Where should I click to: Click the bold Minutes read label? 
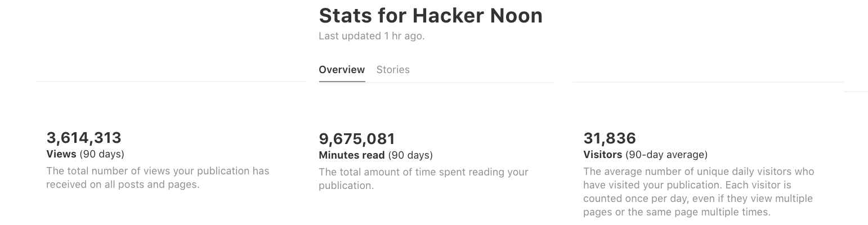point(352,155)
